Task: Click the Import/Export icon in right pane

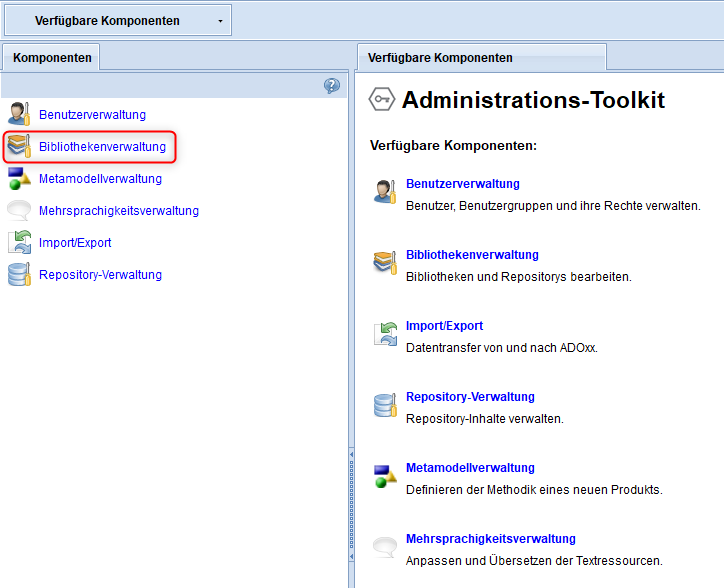Action: tap(385, 334)
